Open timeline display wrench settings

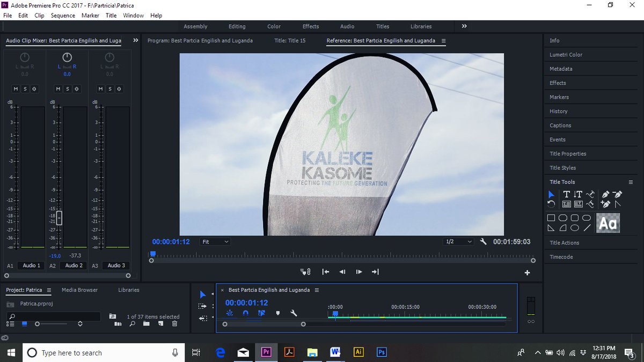[x=294, y=313]
